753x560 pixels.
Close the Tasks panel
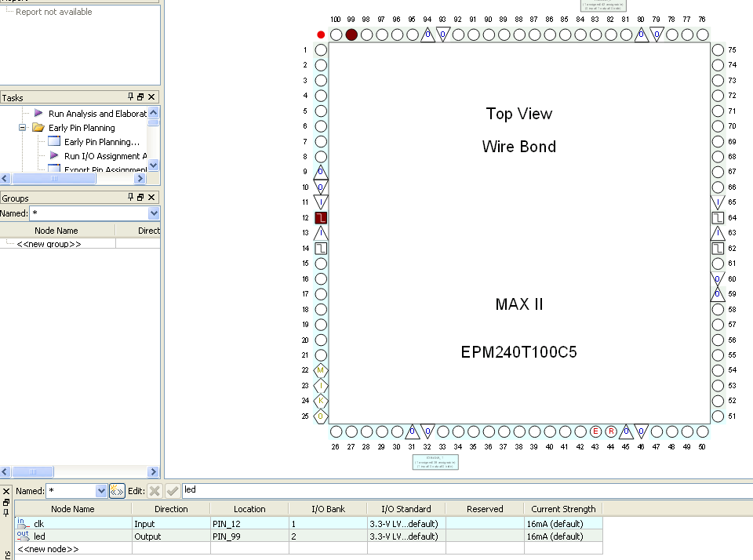151,97
